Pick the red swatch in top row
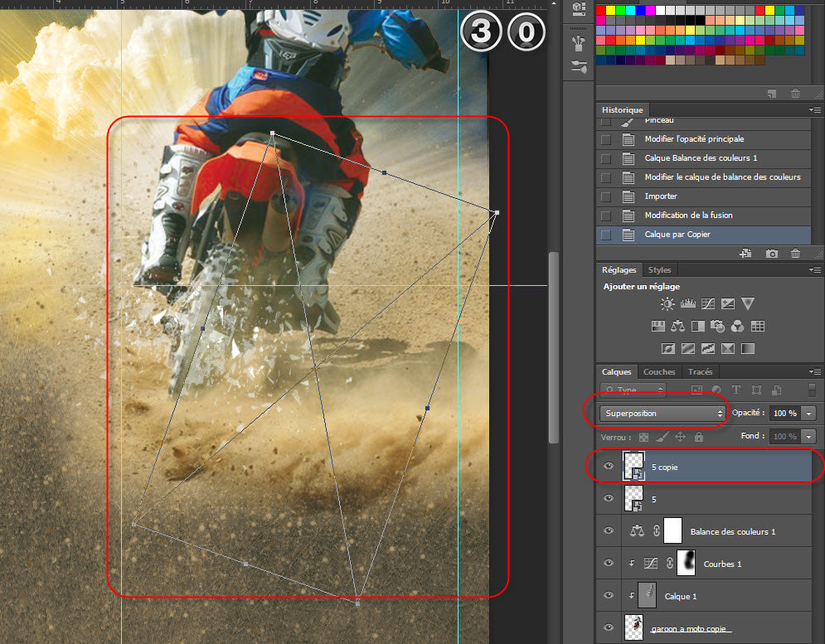 pos(602,10)
